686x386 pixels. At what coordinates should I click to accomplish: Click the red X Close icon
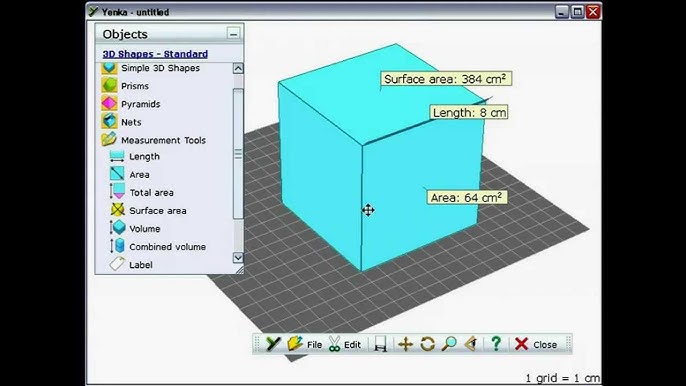[x=522, y=344]
